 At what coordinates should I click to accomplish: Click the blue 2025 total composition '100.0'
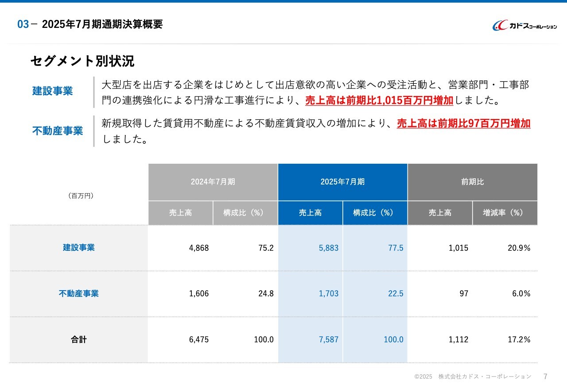[x=394, y=340]
